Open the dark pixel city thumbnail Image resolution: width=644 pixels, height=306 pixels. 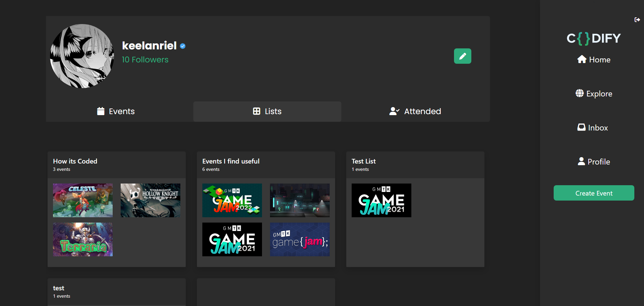[x=300, y=200]
